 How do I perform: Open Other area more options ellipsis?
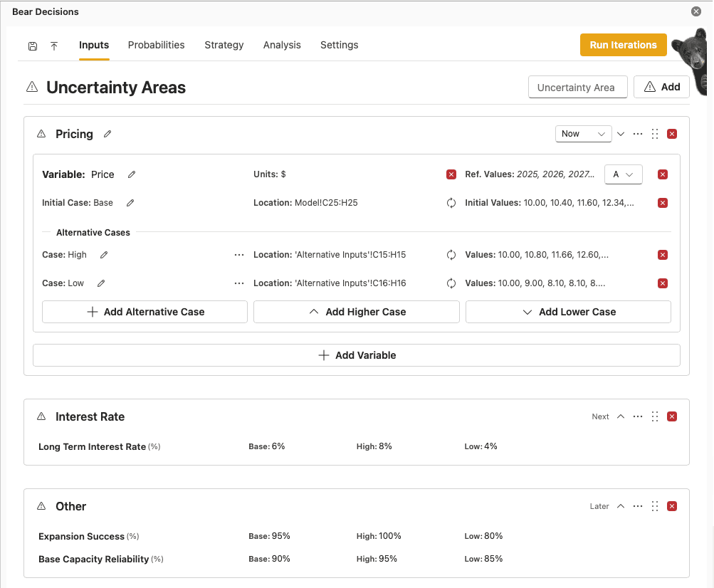coord(638,506)
